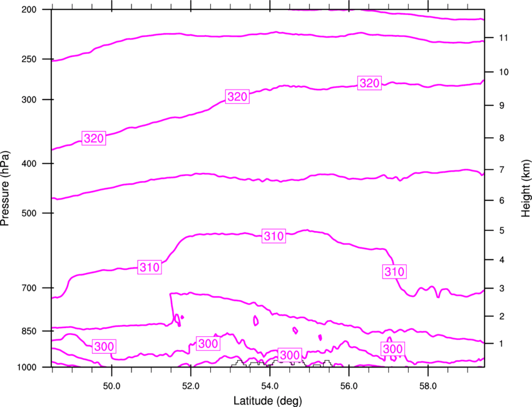532x407 pixels.
Task: Select the 300 tick label on the pressure axis
Action: tap(29, 100)
